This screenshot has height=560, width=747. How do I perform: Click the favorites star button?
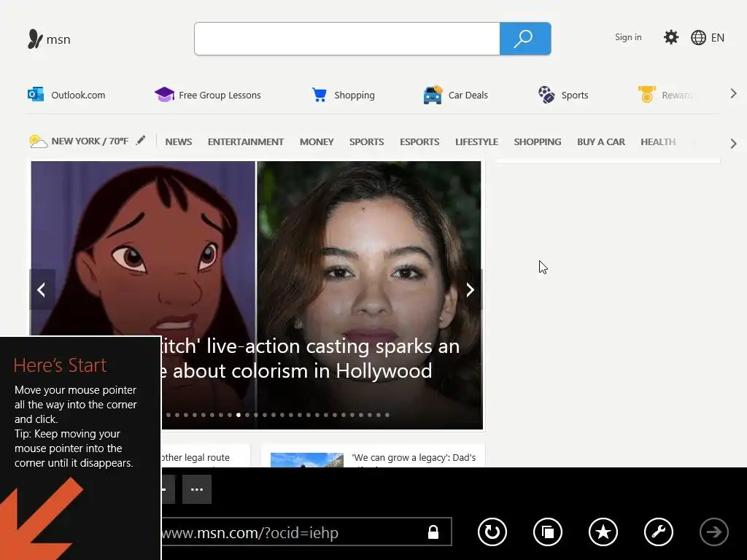(x=603, y=532)
